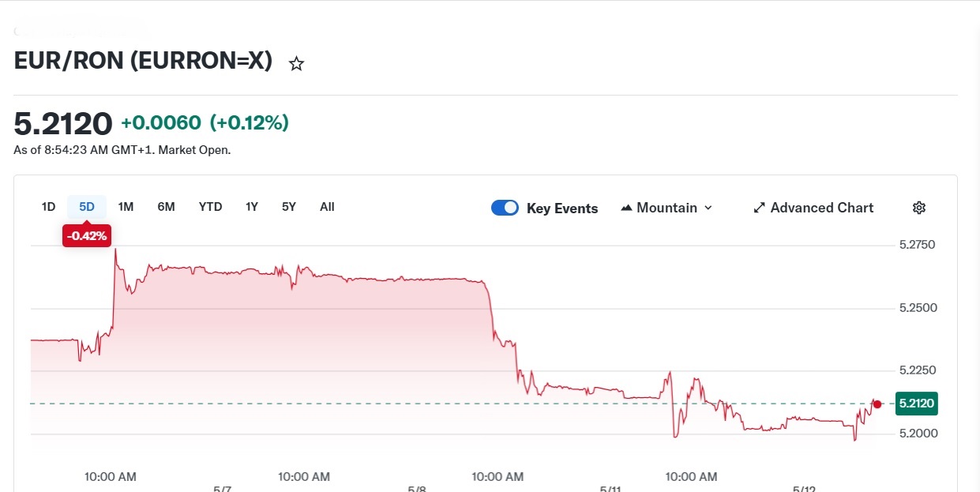Click the Mountain chart type icon

(627, 208)
